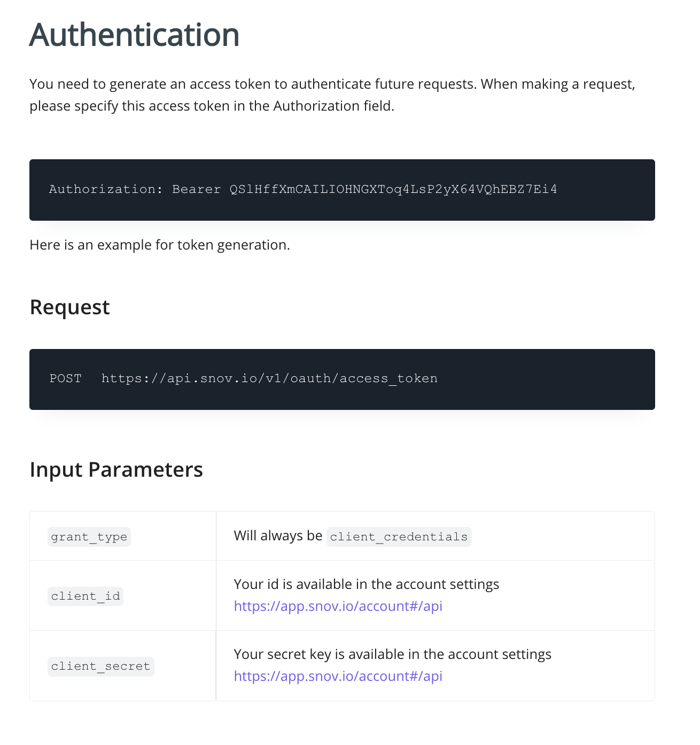Click the POST method label
The height and width of the screenshot is (745, 700).
click(x=65, y=378)
